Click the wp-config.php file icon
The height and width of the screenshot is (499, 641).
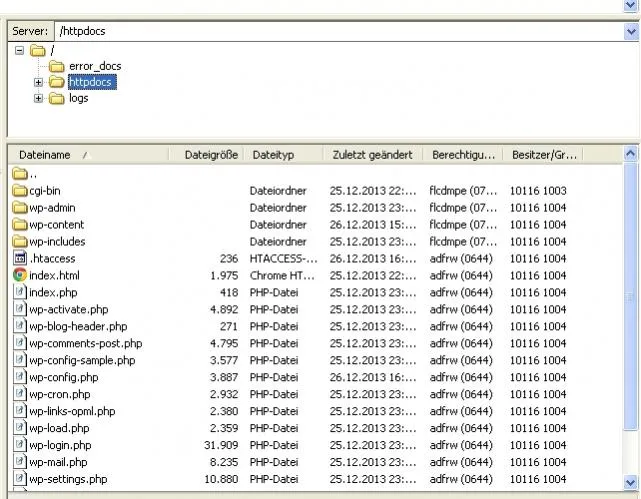click(20, 377)
